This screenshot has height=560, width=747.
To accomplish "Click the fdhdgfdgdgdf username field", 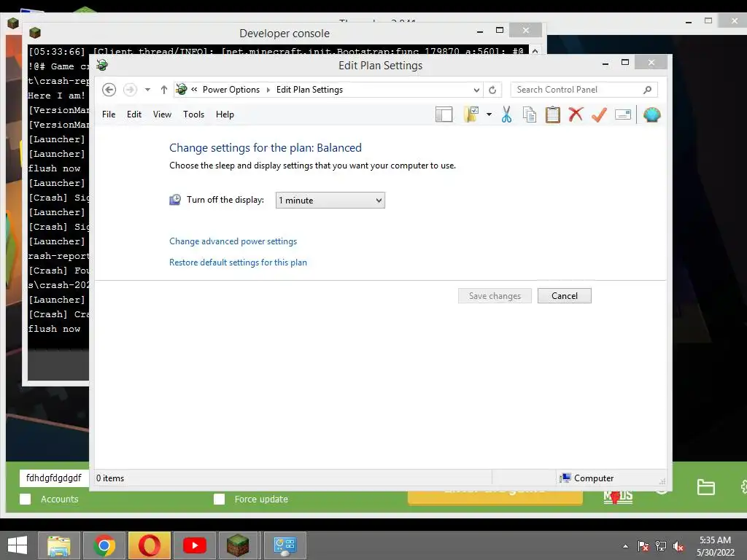I will tap(54, 478).
